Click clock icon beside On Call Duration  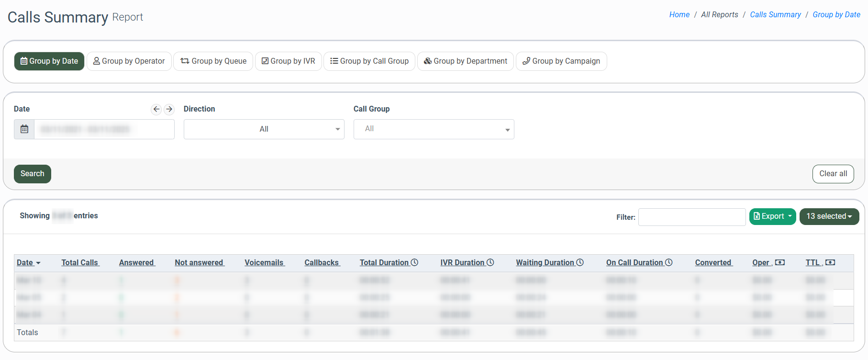tap(669, 262)
